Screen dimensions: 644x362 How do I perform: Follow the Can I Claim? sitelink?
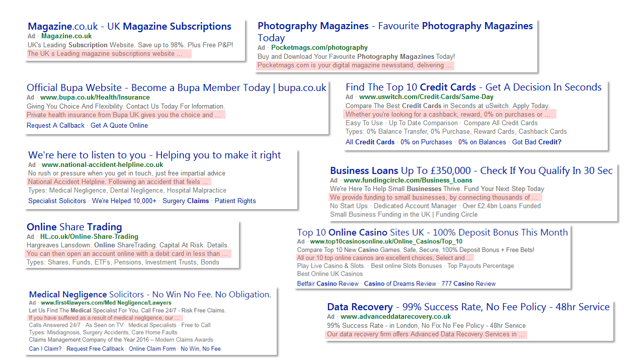(45, 349)
